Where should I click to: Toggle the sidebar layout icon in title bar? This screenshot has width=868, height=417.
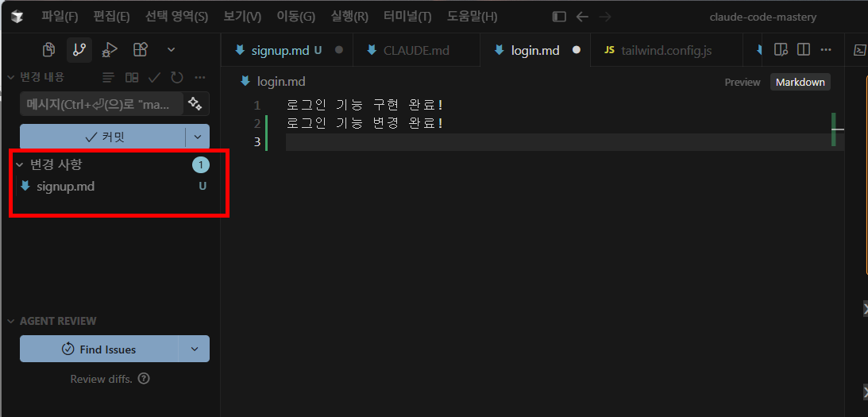(x=559, y=17)
